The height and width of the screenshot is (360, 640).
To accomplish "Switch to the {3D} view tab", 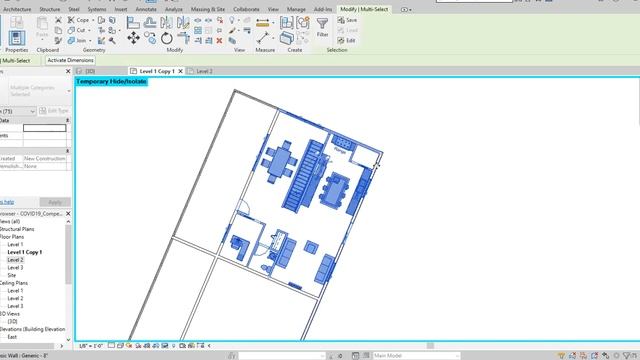I will tap(90, 71).
